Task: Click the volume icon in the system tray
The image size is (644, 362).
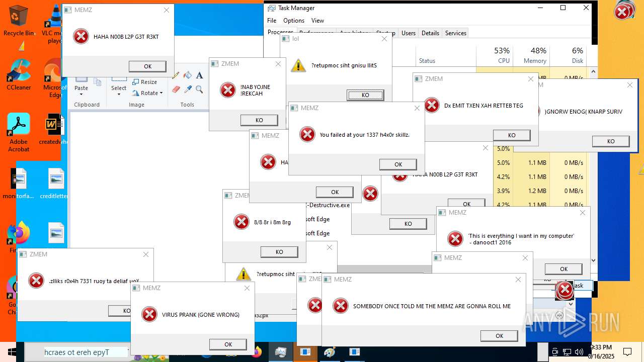Action: point(579,352)
